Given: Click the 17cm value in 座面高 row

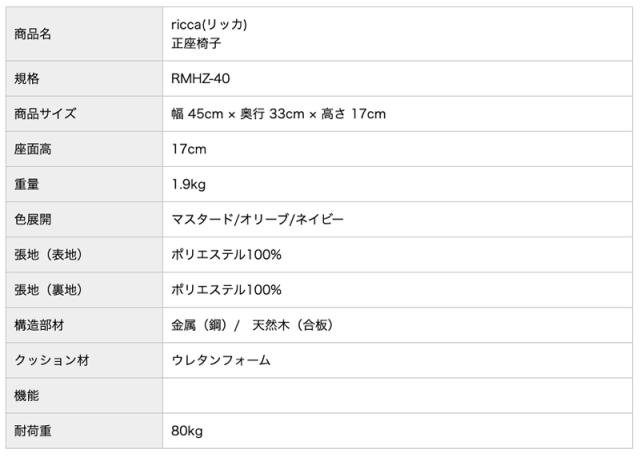Looking at the screenshot, I should click(x=189, y=149).
